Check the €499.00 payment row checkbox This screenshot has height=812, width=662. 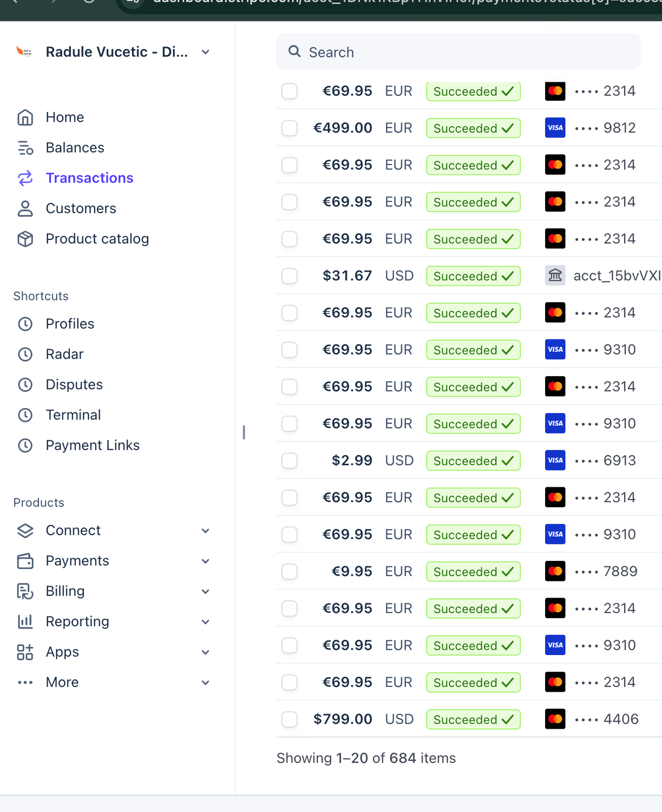290,128
